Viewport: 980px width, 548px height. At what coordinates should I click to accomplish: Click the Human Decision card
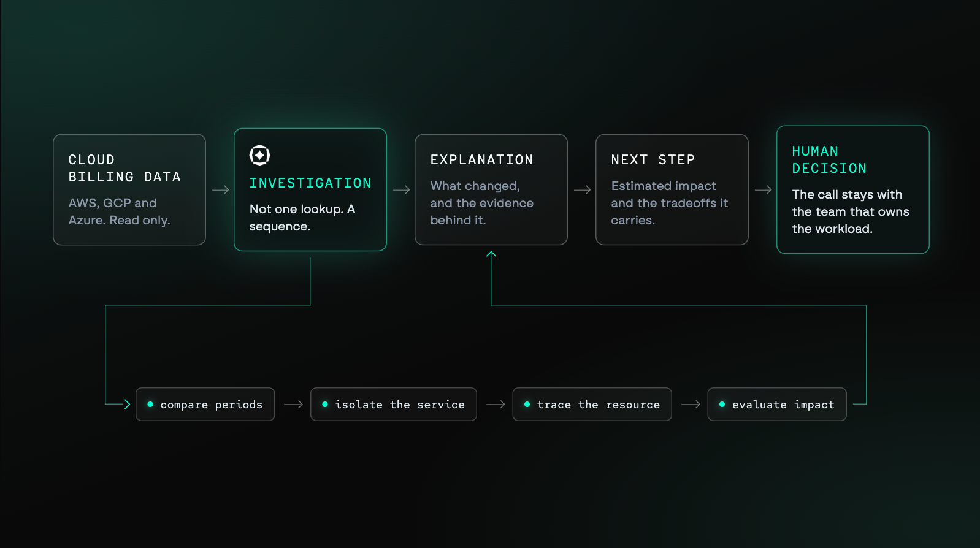tap(853, 189)
